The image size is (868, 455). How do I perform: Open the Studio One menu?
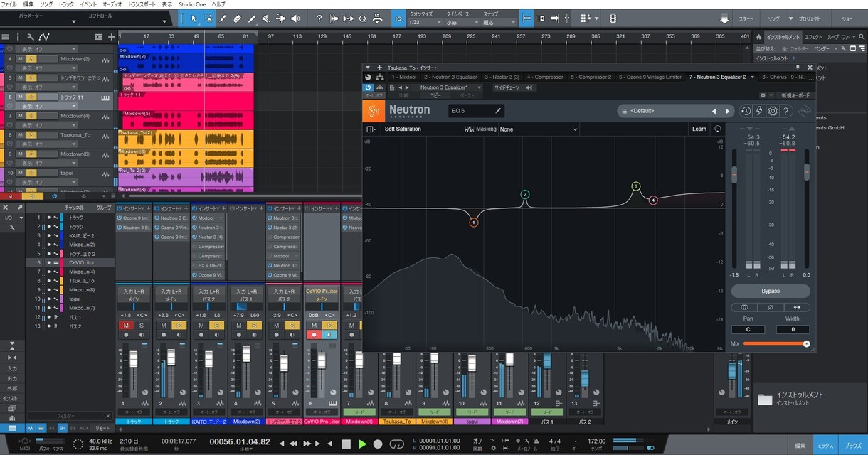[x=192, y=4]
